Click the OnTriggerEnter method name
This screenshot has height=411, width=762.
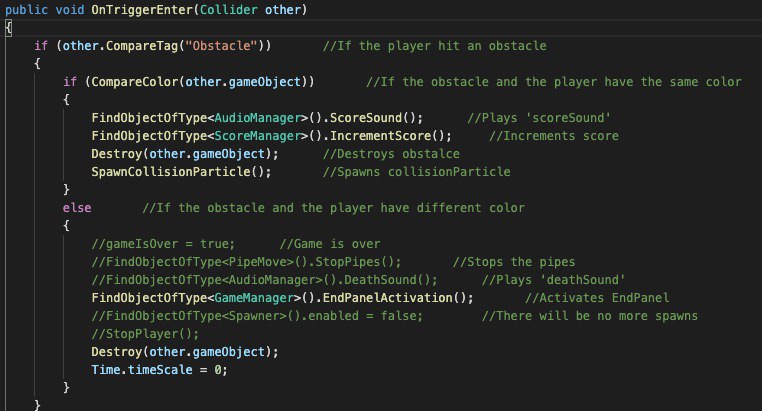(x=142, y=10)
